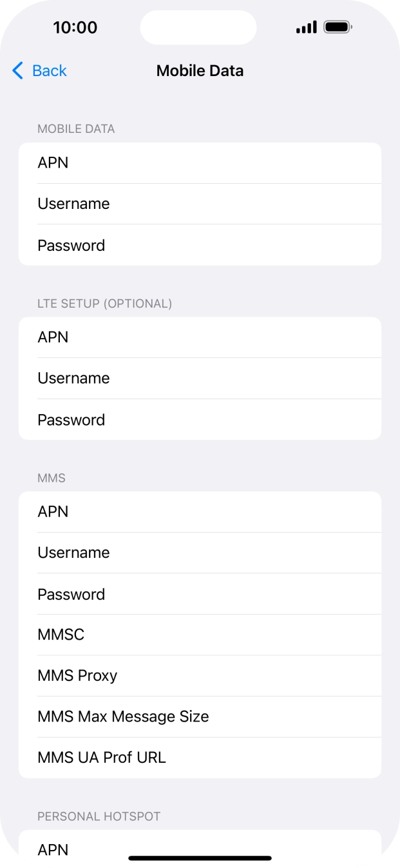
Task: Tap the APN field under MMS
Action: [200, 511]
